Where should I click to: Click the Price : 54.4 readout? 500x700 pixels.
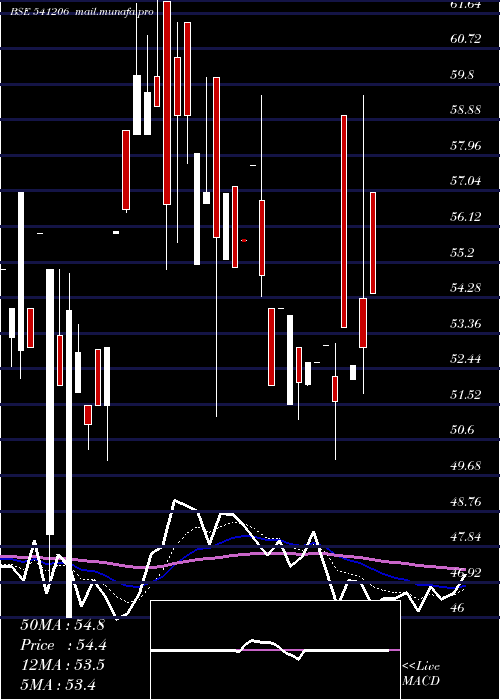point(64,645)
